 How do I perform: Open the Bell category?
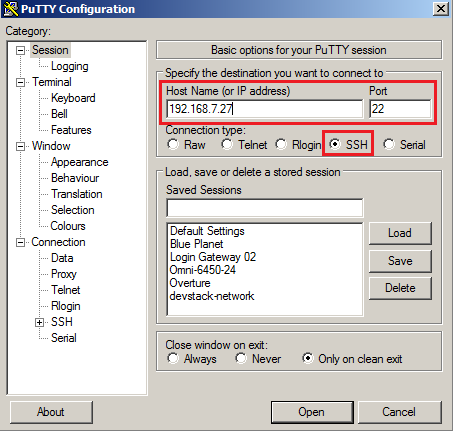[x=59, y=114]
